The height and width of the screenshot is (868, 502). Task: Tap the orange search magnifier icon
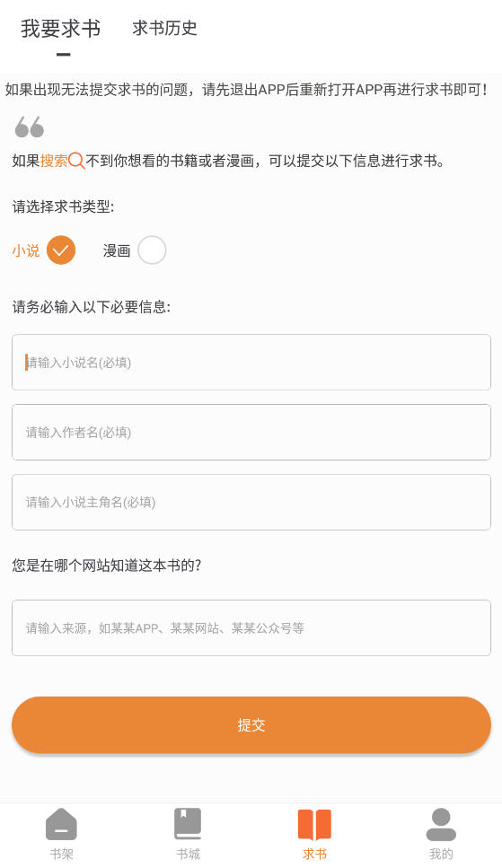pyautogui.click(x=76, y=161)
